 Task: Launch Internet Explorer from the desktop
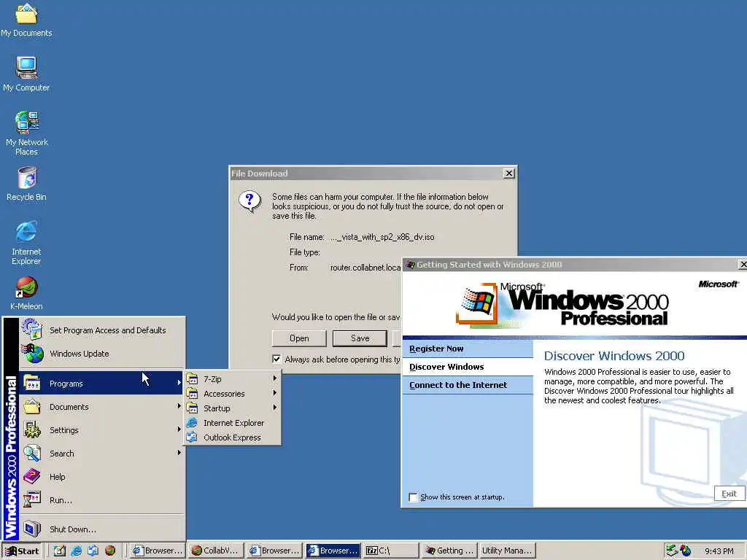26,242
